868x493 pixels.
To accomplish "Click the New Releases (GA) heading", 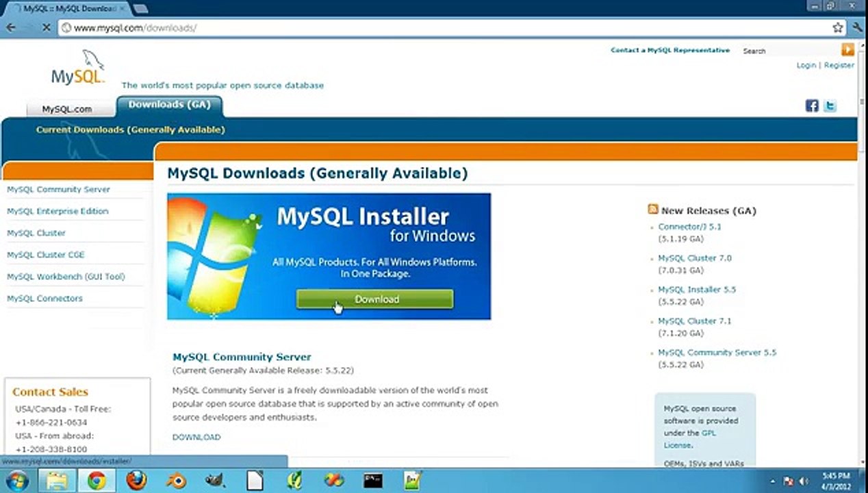I will pyautogui.click(x=709, y=211).
